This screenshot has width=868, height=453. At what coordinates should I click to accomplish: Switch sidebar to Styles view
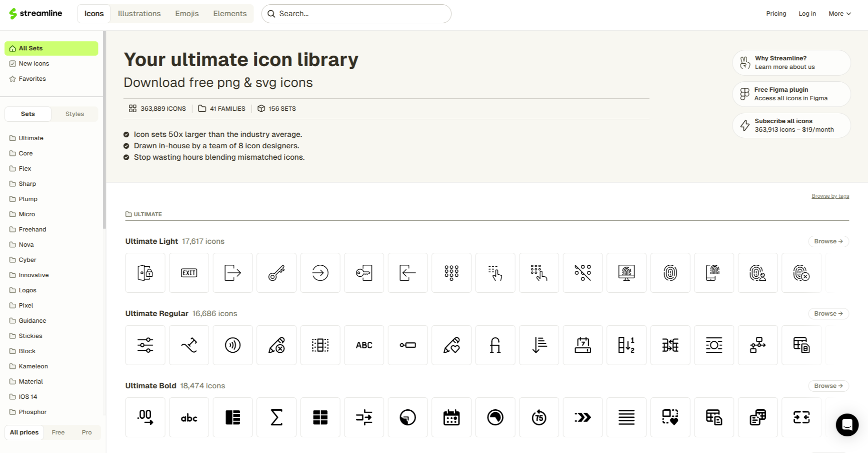75,114
